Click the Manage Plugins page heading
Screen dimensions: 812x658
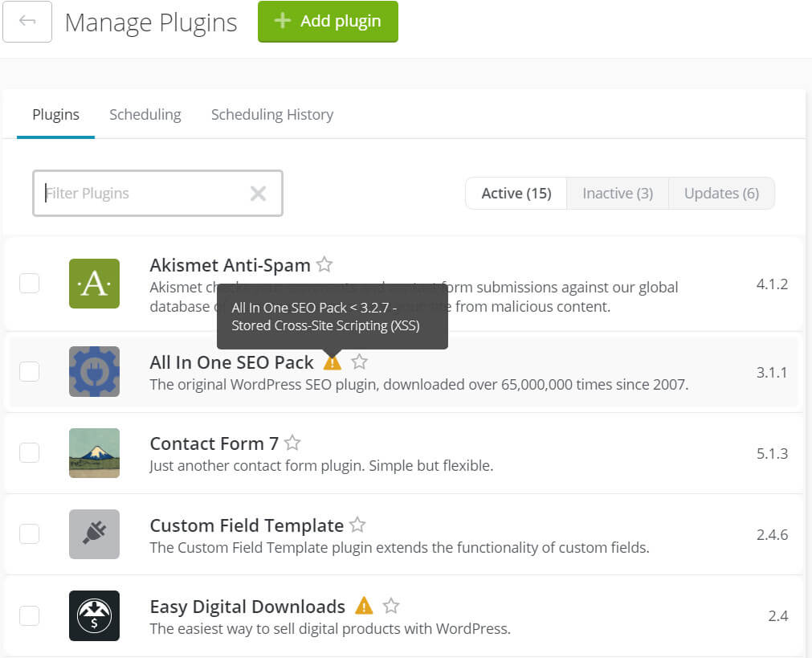click(151, 22)
